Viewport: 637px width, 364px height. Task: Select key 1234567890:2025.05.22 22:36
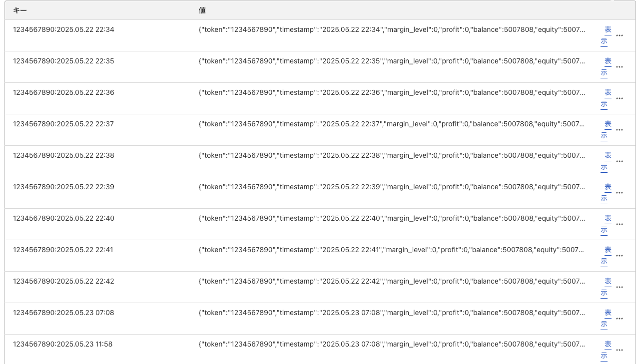tap(63, 92)
